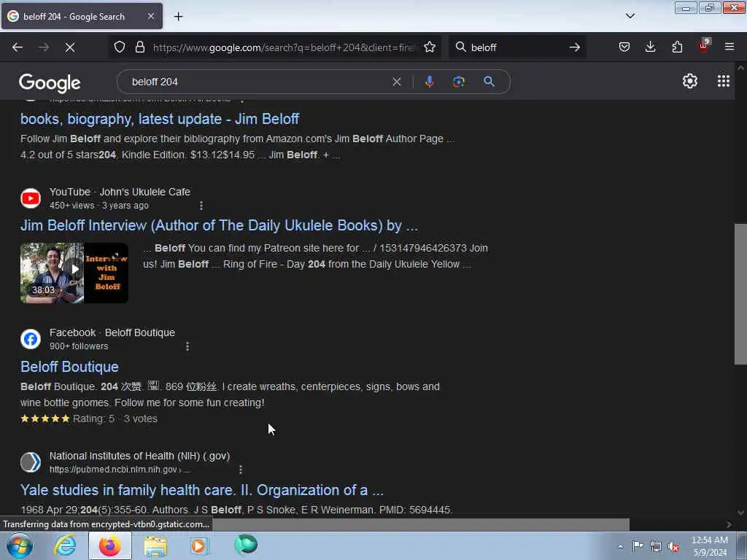Image resolution: width=747 pixels, height=560 pixels.
Task: Open Windows Explorer folder from taskbar
Action: 155,545
